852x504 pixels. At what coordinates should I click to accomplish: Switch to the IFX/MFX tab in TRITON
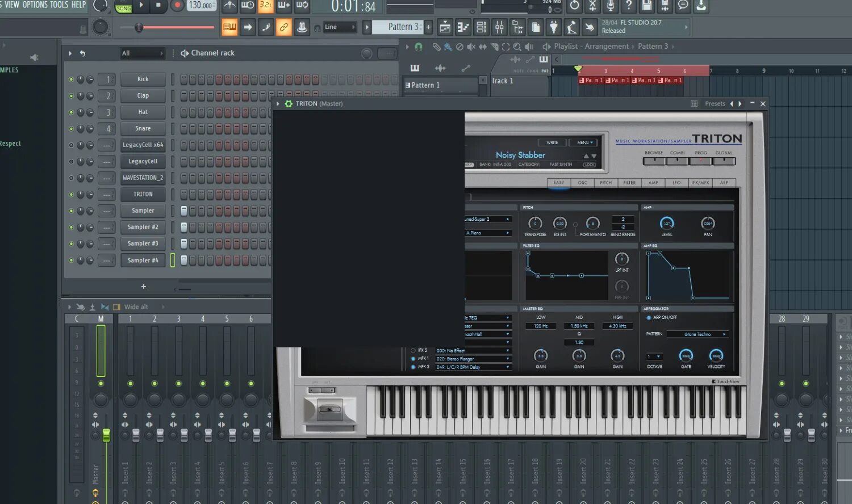tap(700, 183)
